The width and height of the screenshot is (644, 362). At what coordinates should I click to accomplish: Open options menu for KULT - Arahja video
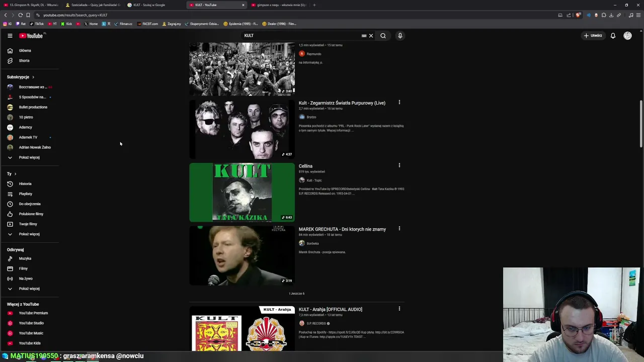[x=399, y=309]
